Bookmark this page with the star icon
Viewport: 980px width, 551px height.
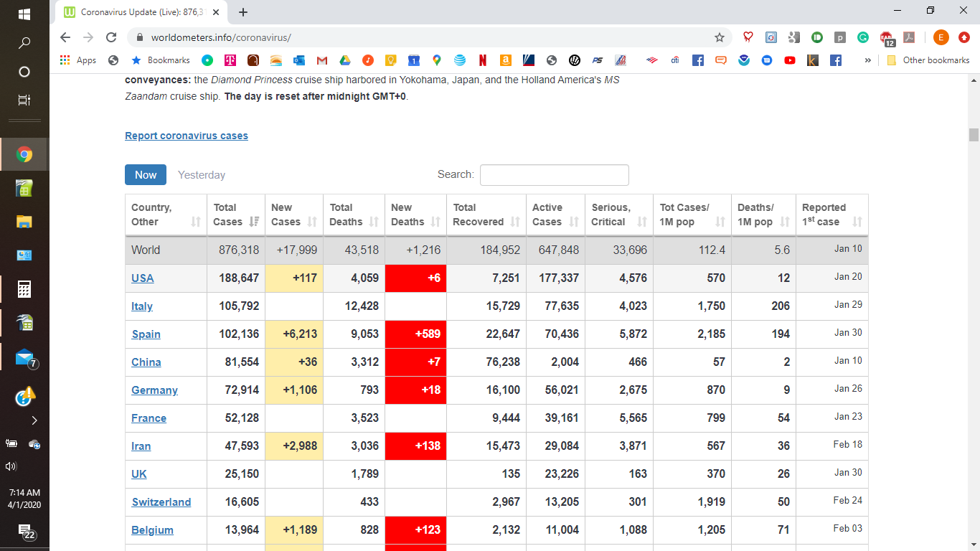tap(719, 37)
